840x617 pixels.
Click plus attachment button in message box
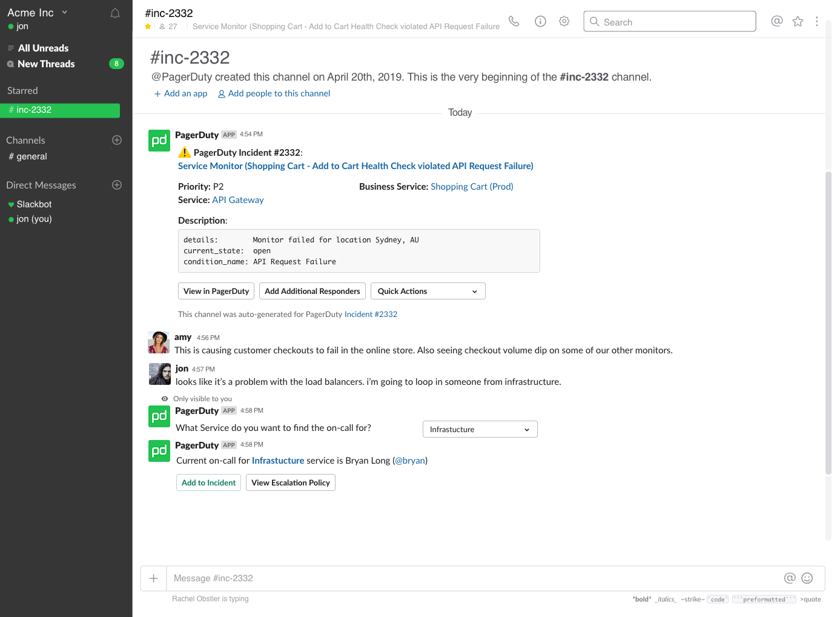coord(154,578)
